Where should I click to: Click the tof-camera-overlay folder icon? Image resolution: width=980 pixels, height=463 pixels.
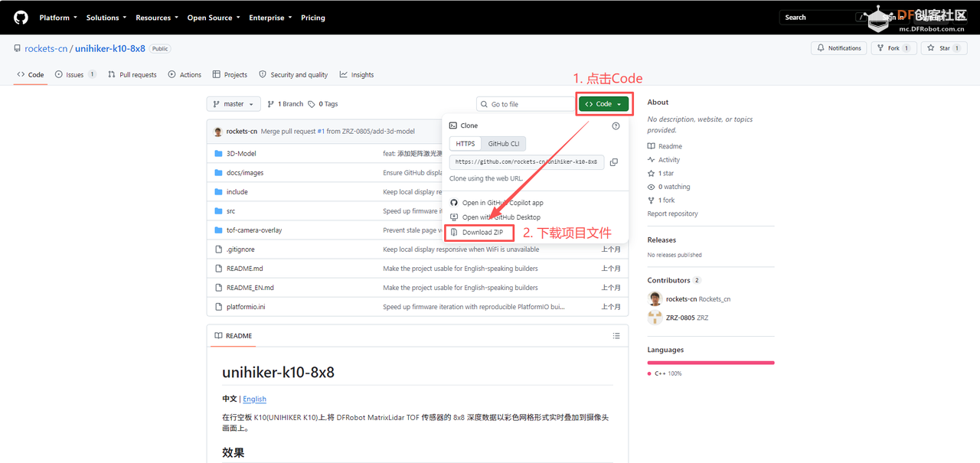coord(219,230)
